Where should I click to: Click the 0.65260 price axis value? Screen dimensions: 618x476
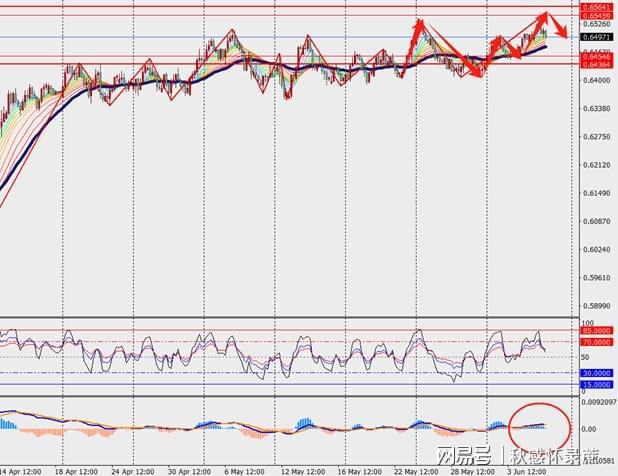(596, 24)
